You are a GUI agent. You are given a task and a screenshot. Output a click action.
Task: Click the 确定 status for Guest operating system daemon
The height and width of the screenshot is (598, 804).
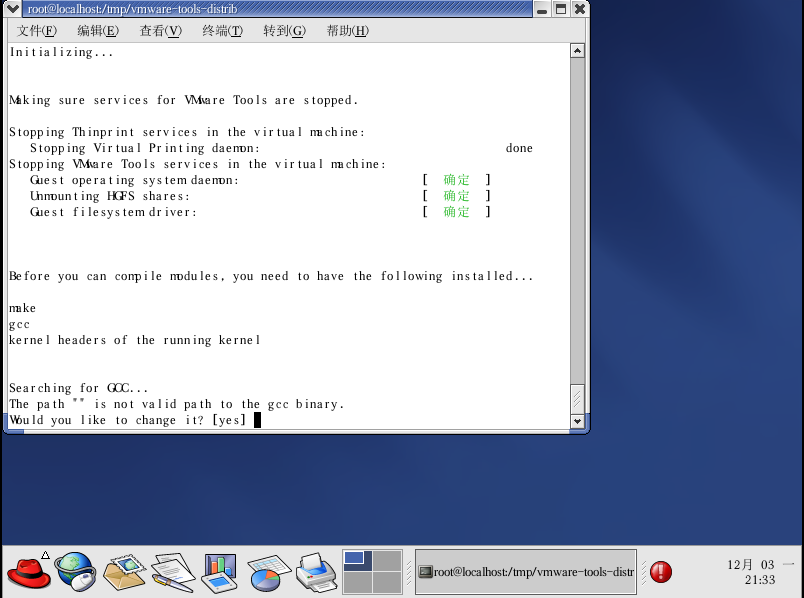(456, 180)
